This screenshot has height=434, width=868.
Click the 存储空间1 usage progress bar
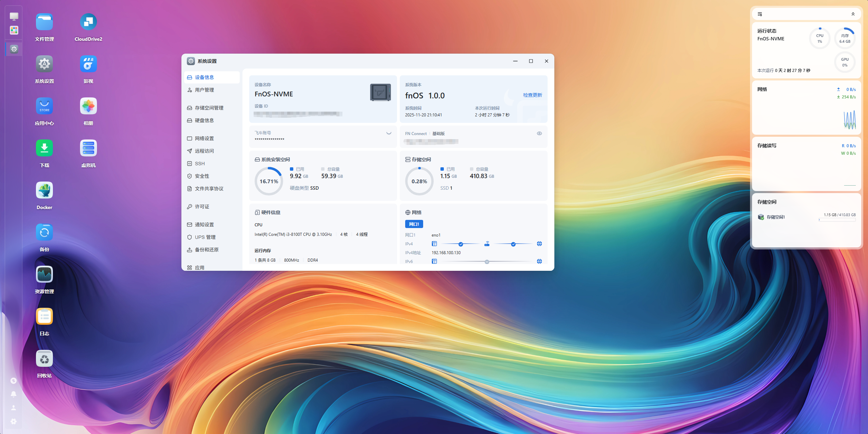coord(837,220)
